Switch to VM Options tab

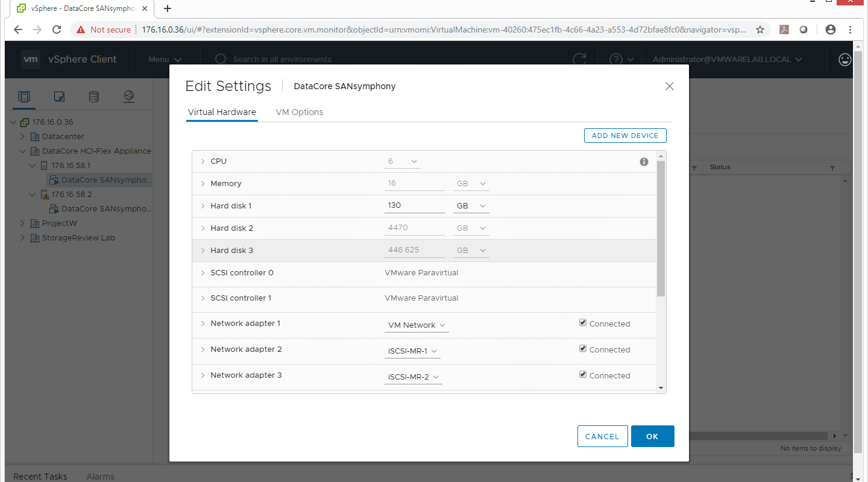(x=300, y=112)
